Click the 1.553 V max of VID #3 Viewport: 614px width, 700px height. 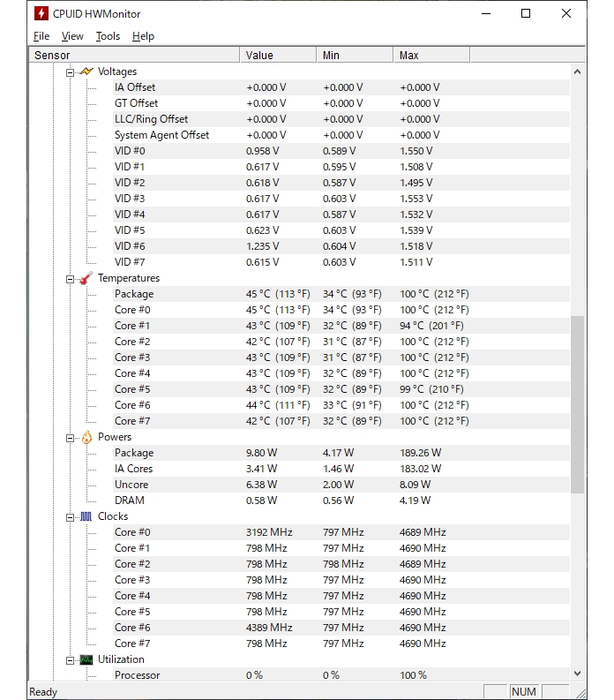point(416,199)
